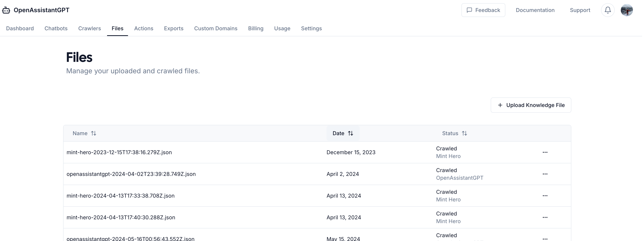Screen dimensions: 644x241
Task: Click Mint Hero under December 15 row status
Action: pos(448,156)
